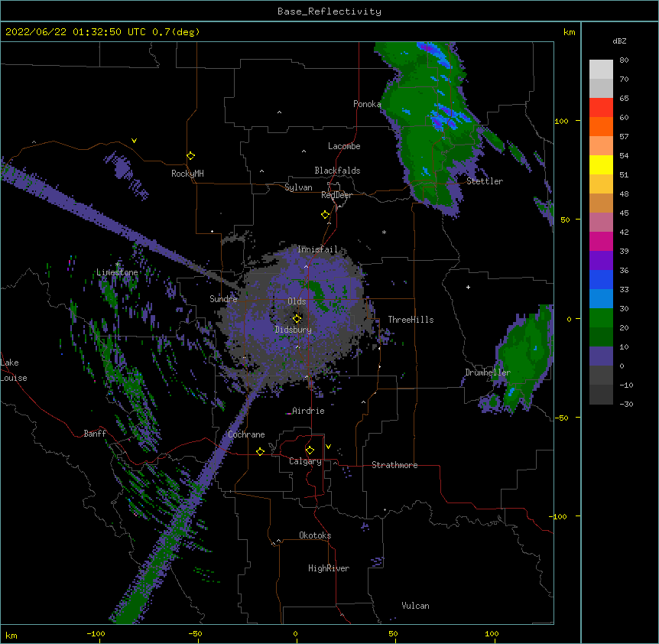Click the RedDeer city label
659x644 pixels.
pyautogui.click(x=336, y=195)
